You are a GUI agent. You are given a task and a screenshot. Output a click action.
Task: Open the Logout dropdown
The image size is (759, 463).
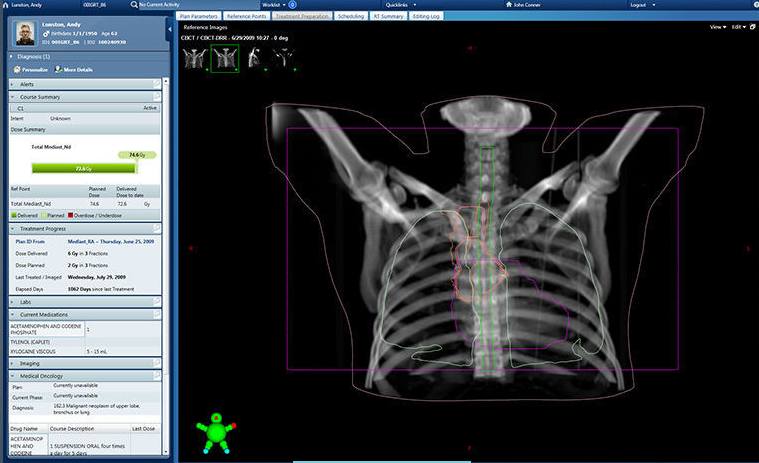(642, 5)
